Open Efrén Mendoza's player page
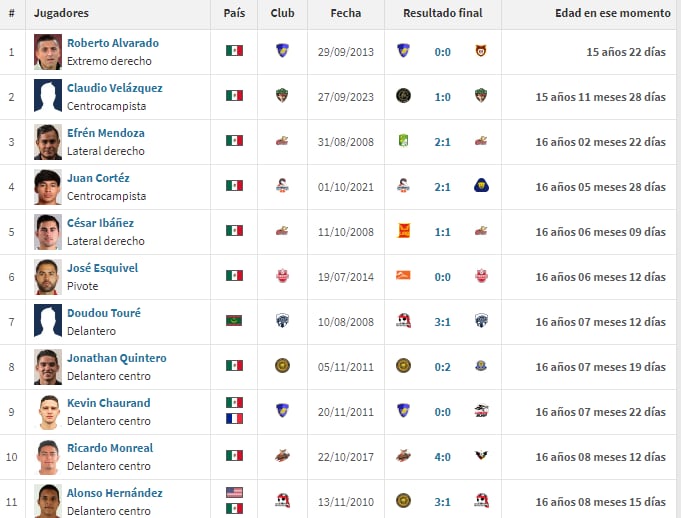Viewport: 681px width, 518px height. click(x=105, y=133)
